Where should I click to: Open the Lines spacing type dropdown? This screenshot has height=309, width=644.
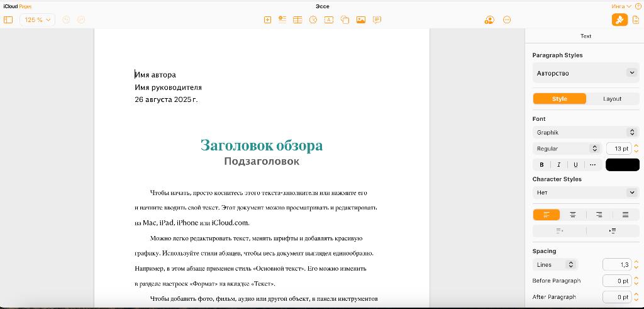(x=555, y=264)
